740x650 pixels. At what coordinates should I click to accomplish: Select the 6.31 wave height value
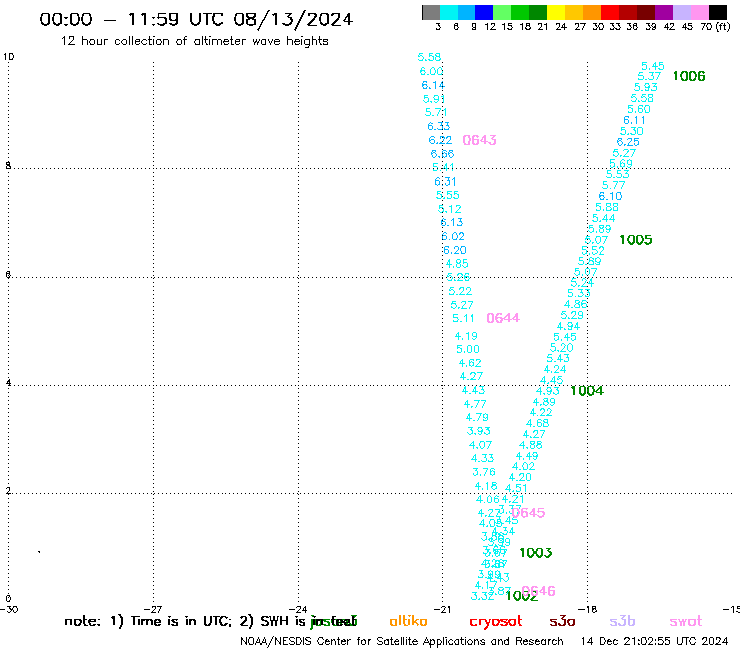pyautogui.click(x=446, y=182)
